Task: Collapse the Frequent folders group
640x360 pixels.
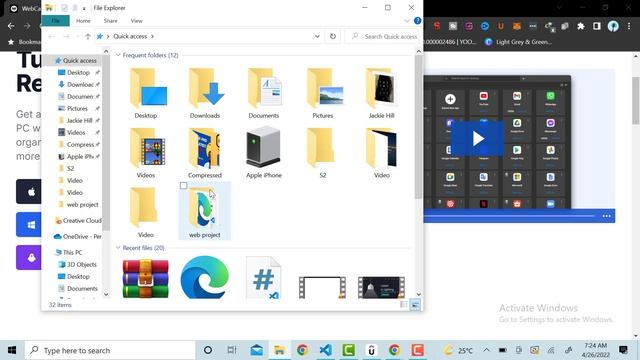Action: (118, 55)
